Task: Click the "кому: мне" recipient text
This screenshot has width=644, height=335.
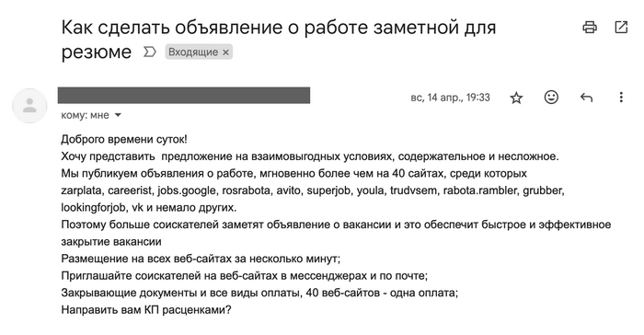Action: 85,115
